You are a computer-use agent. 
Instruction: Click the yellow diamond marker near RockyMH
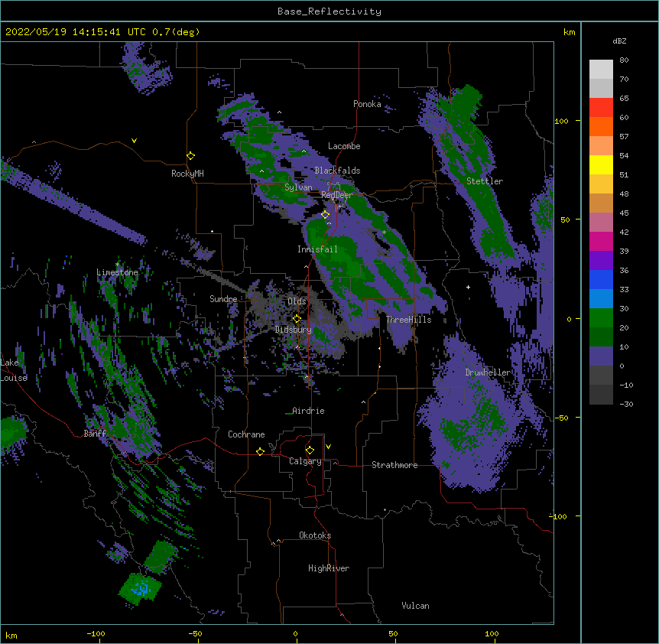(x=190, y=156)
